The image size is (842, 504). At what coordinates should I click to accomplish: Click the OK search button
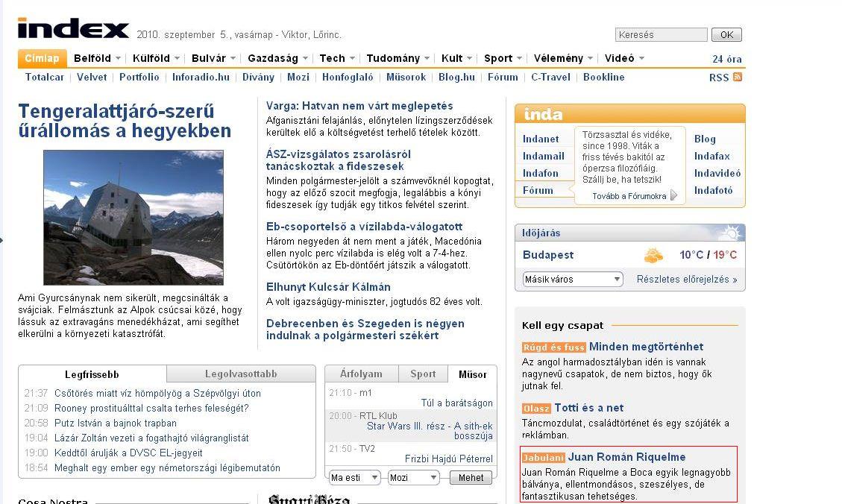click(726, 34)
